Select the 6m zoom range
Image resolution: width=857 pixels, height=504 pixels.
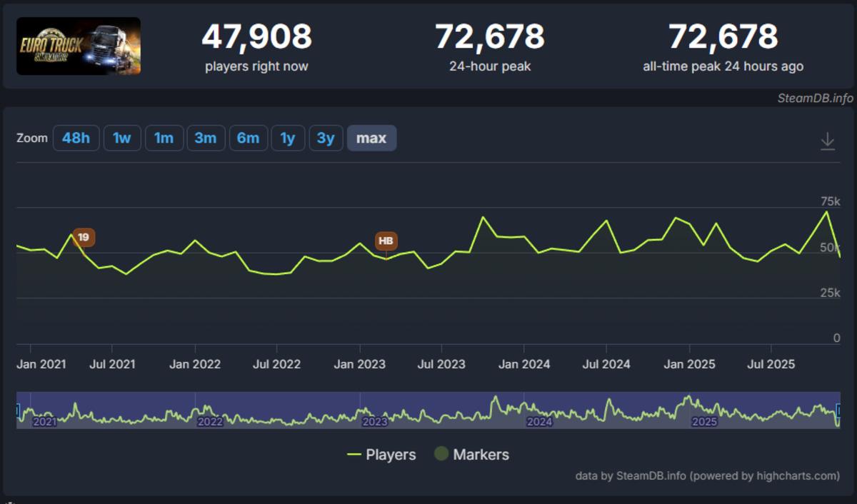[x=248, y=138]
